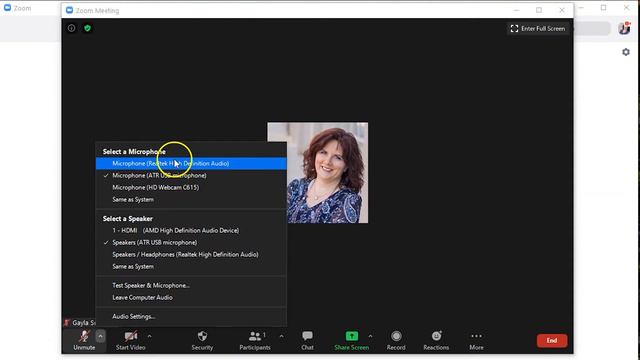The width and height of the screenshot is (640, 360).
Task: Expand arrow next to Participants
Action: click(282, 336)
